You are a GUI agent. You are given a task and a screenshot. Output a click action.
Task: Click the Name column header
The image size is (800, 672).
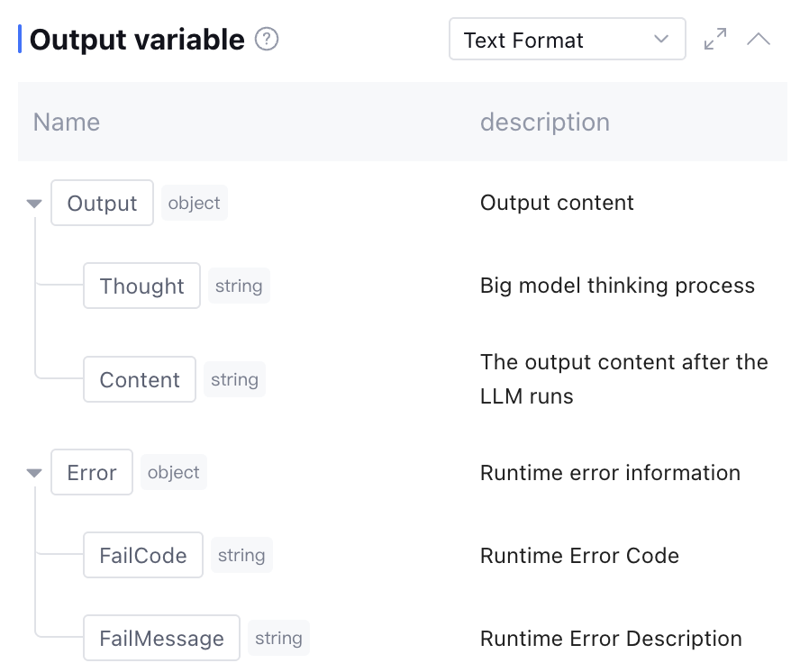point(67,123)
